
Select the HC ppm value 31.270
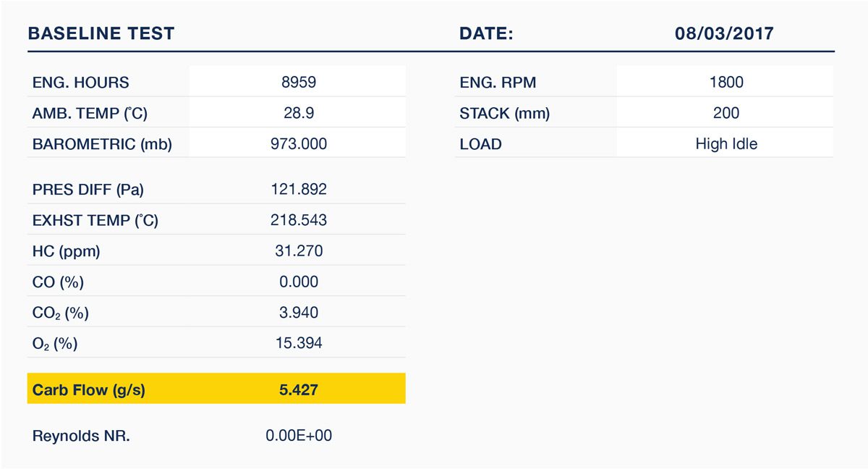(x=298, y=251)
